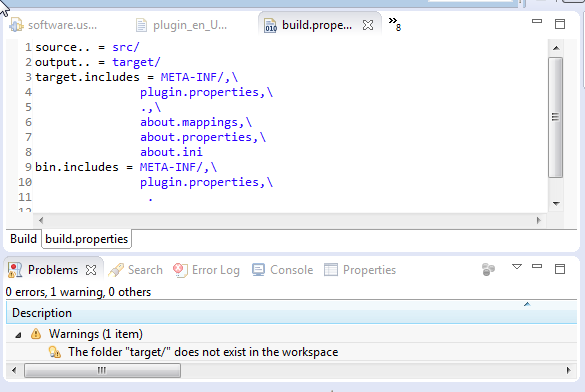Open the Error Log view

pos(206,270)
